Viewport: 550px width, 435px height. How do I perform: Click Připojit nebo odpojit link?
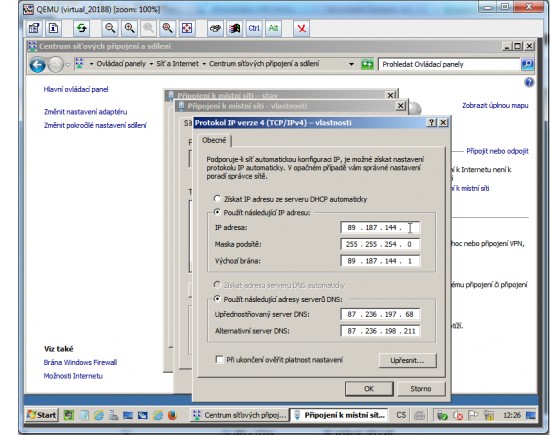click(497, 151)
